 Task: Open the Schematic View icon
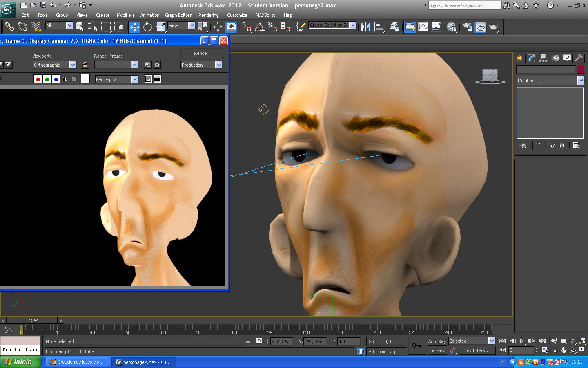click(436, 27)
